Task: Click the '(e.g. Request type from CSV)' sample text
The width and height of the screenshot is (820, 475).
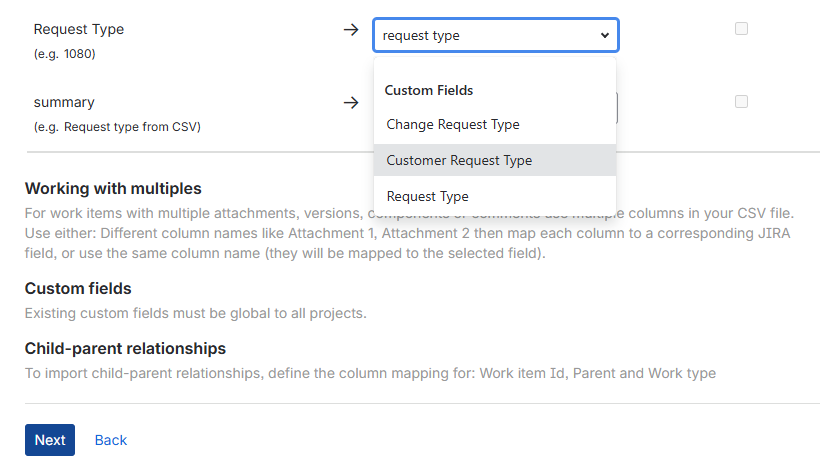Action: pos(117,126)
